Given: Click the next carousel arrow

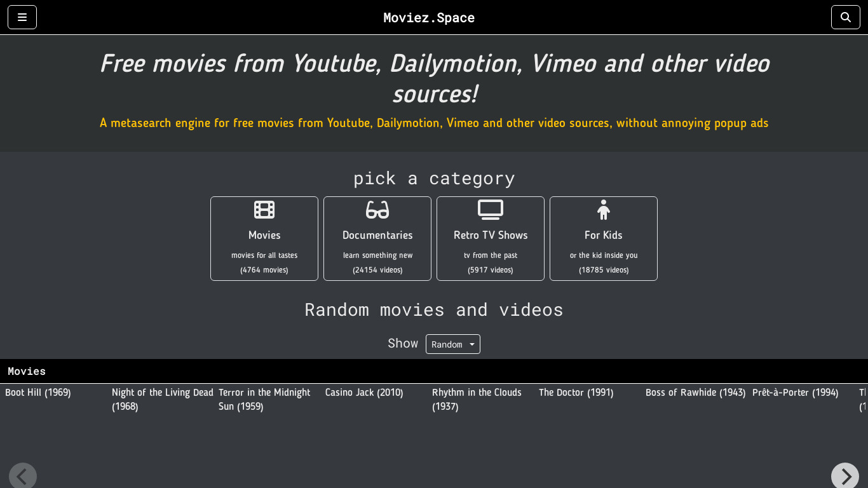Looking at the screenshot, I should point(845,475).
